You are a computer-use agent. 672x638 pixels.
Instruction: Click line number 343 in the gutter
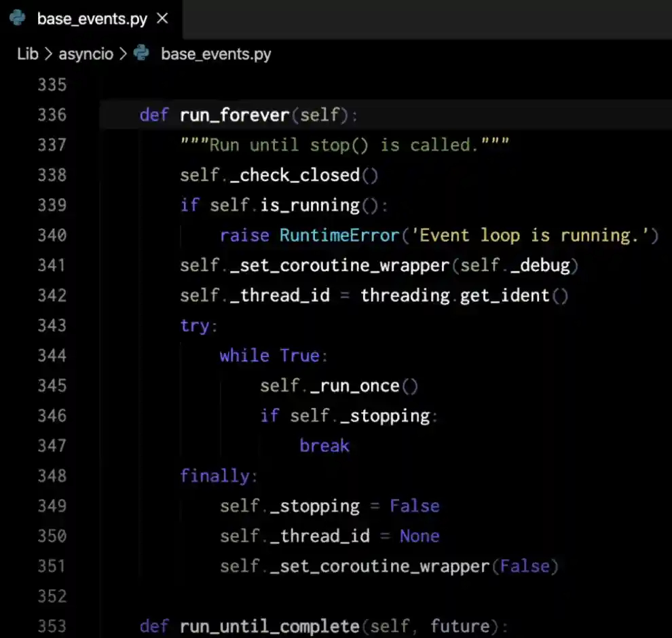pos(52,326)
